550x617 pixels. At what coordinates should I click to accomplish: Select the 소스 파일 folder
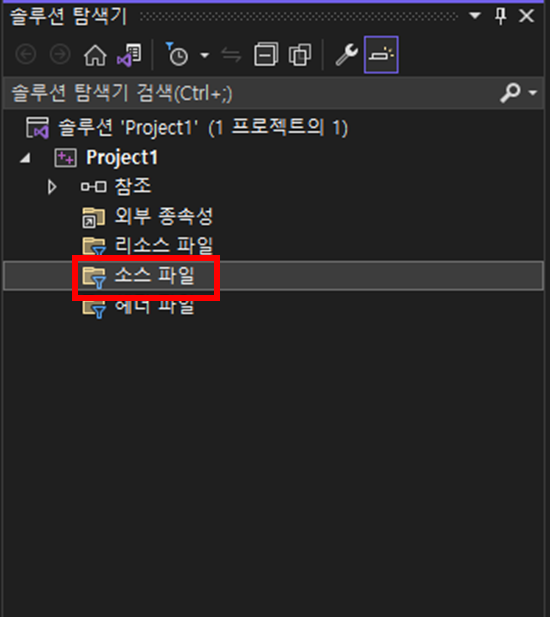pyautogui.click(x=154, y=275)
